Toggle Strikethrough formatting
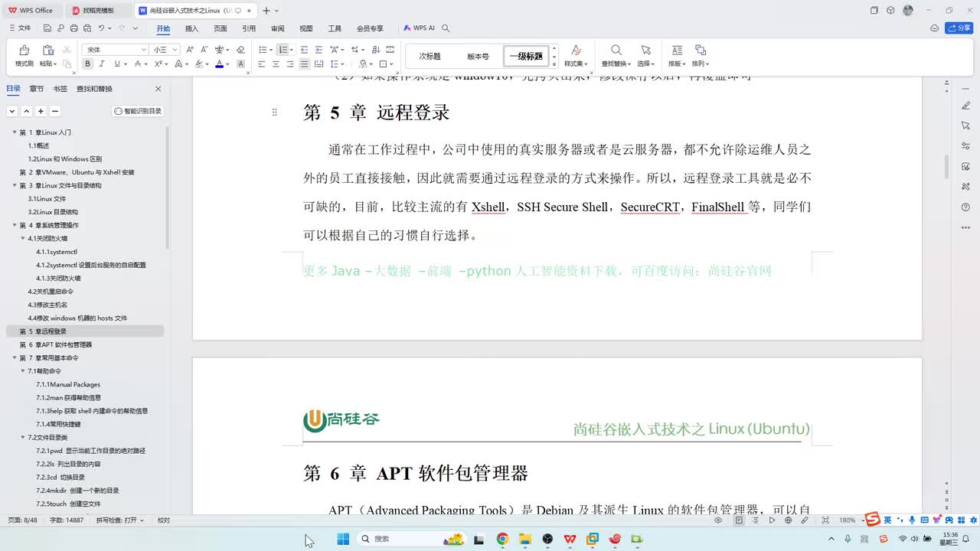The width and height of the screenshot is (980, 551). point(136,64)
